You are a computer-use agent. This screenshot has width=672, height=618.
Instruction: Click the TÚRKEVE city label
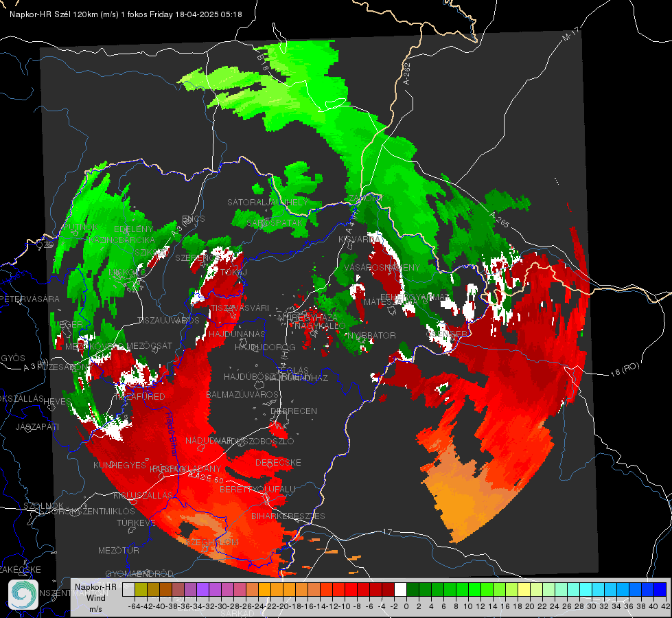pos(136,523)
